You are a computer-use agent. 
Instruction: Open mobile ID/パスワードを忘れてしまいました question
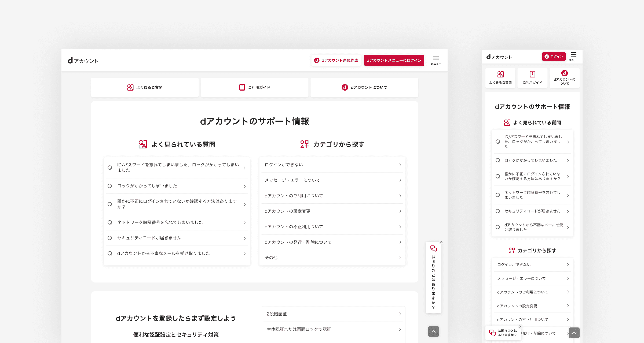click(532, 142)
